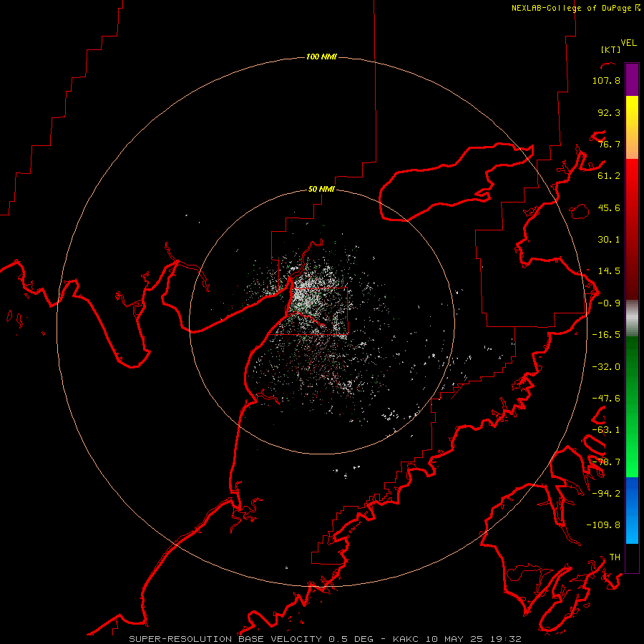Click the 45.6 velocity scale value
The height and width of the screenshot is (644, 644).
point(609,208)
